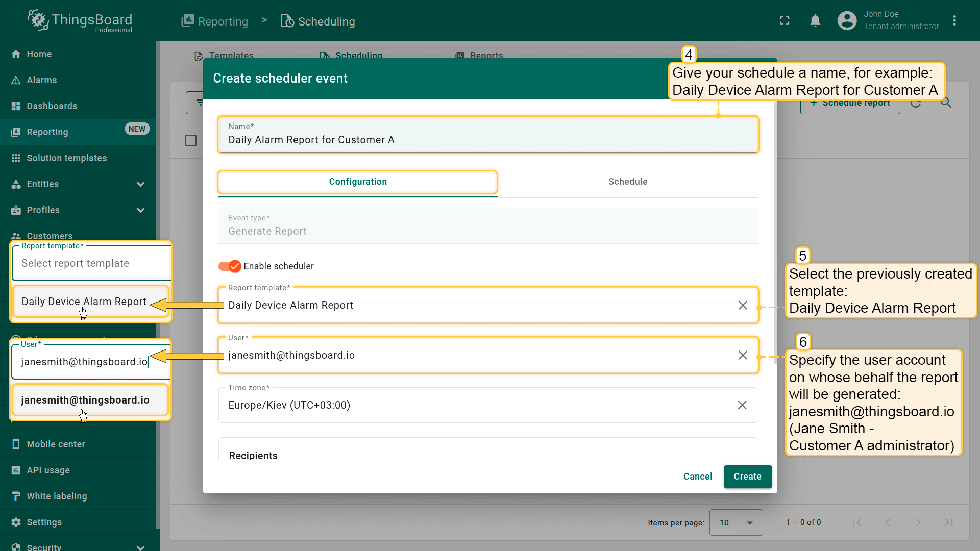This screenshot has height=551, width=980.
Task: Expand the Profiles sidebar section
Action: [x=140, y=210]
